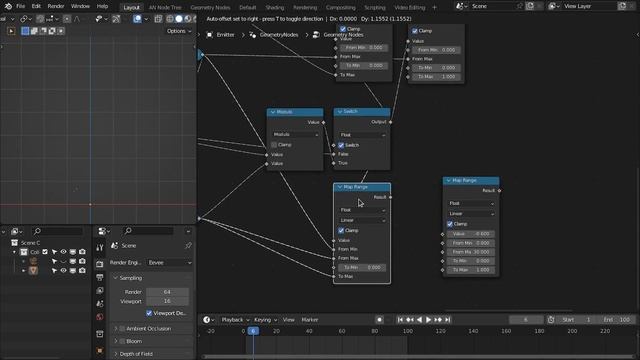Open the Modulo operation dropdown

(295, 134)
